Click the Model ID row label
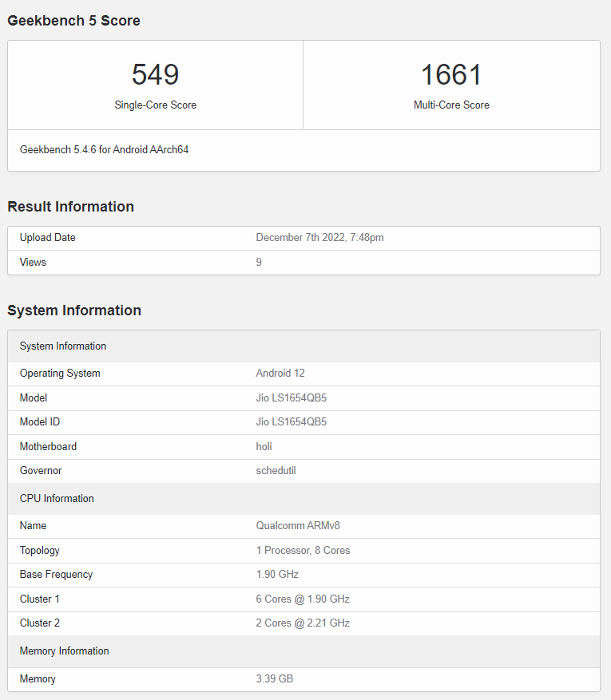The height and width of the screenshot is (700, 611). pyautogui.click(x=40, y=422)
